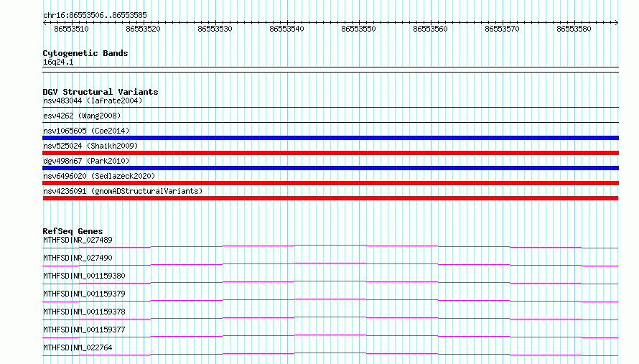Image resolution: width=639 pixels, height=364 pixels.
Task: Open transcript MTHFSD|NM_001159378
Action: pyautogui.click(x=84, y=312)
